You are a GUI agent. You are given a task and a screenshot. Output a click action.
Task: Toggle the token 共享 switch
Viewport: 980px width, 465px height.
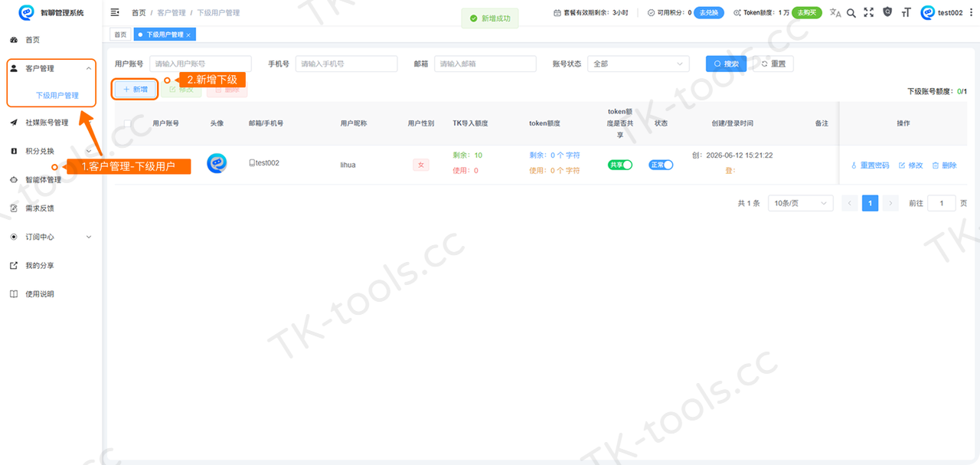620,165
